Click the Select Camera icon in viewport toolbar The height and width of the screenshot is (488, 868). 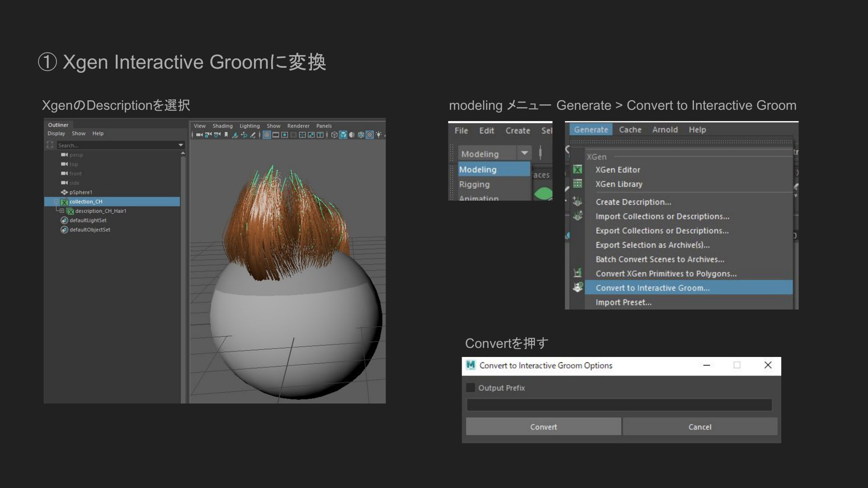(x=199, y=135)
